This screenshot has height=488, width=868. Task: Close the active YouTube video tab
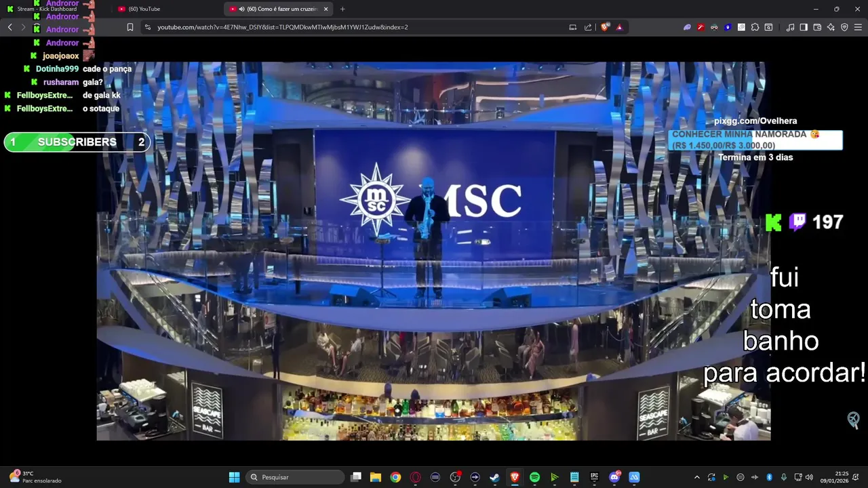(325, 9)
